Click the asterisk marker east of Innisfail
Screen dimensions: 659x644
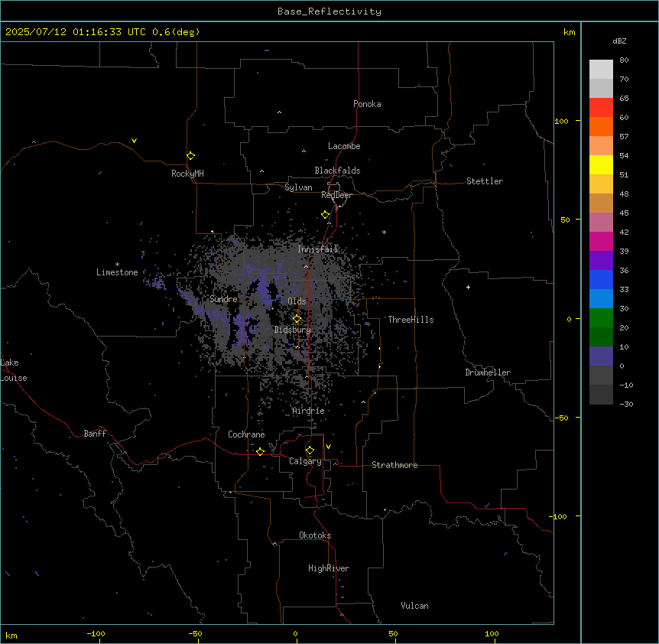tap(384, 232)
